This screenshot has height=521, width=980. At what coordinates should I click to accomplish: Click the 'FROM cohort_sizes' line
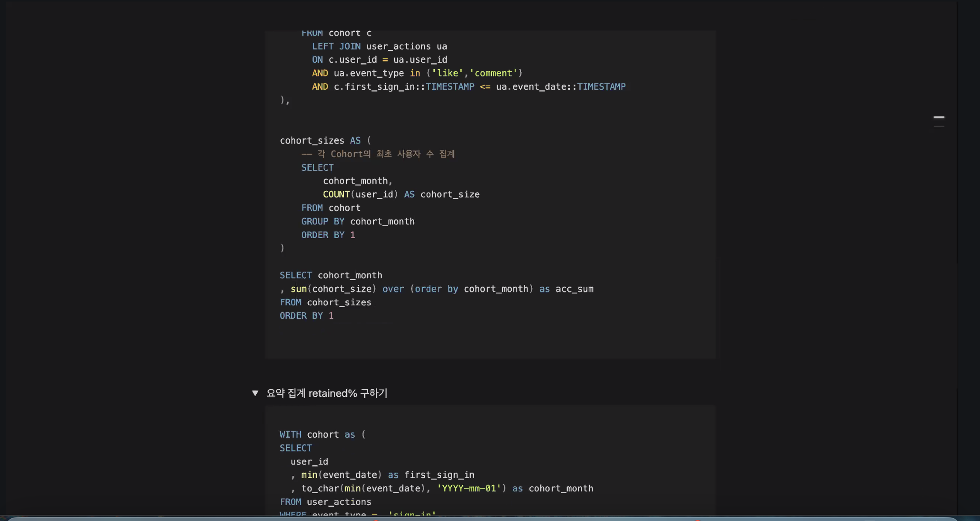click(325, 302)
